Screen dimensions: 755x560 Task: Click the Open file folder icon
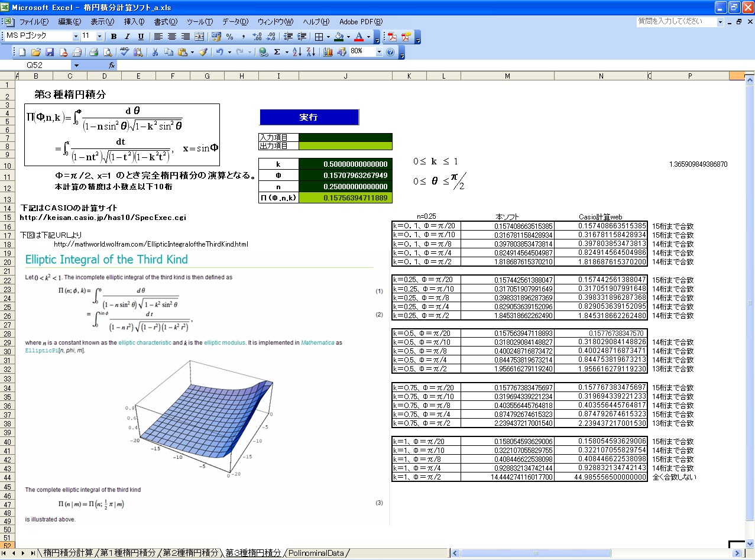[36, 52]
